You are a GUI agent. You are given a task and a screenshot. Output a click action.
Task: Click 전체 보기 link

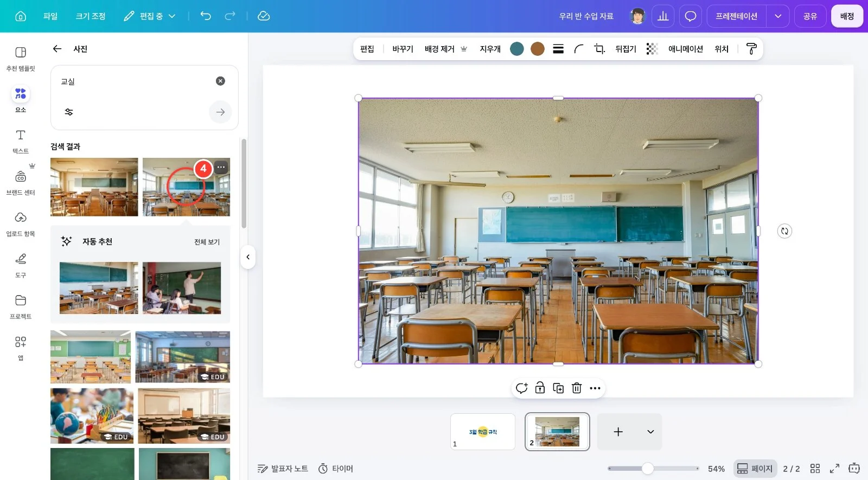click(x=207, y=242)
